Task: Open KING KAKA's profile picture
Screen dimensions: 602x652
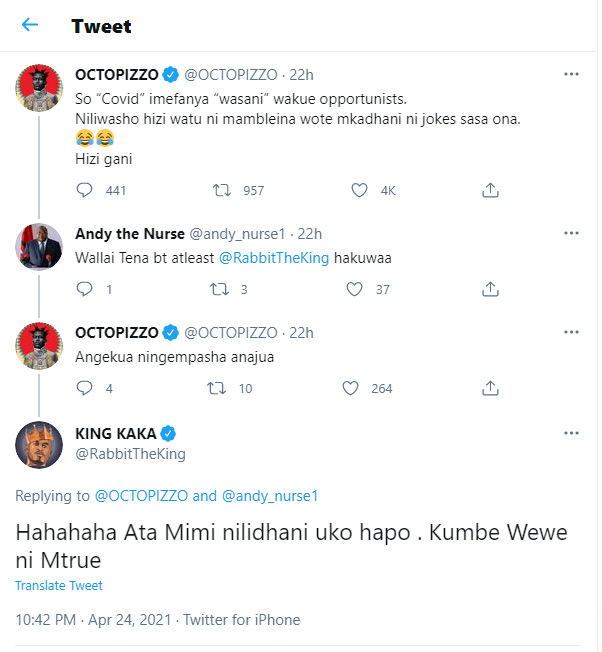Action: pyautogui.click(x=40, y=444)
